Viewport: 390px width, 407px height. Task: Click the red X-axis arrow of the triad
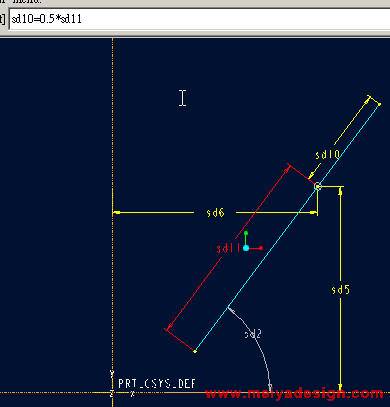coord(256,248)
